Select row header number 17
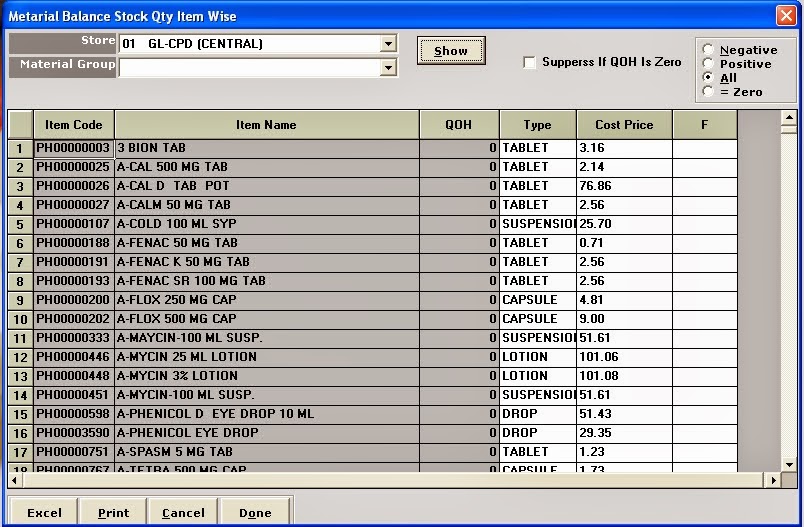Viewport: 804px width, 527px height. (20, 452)
